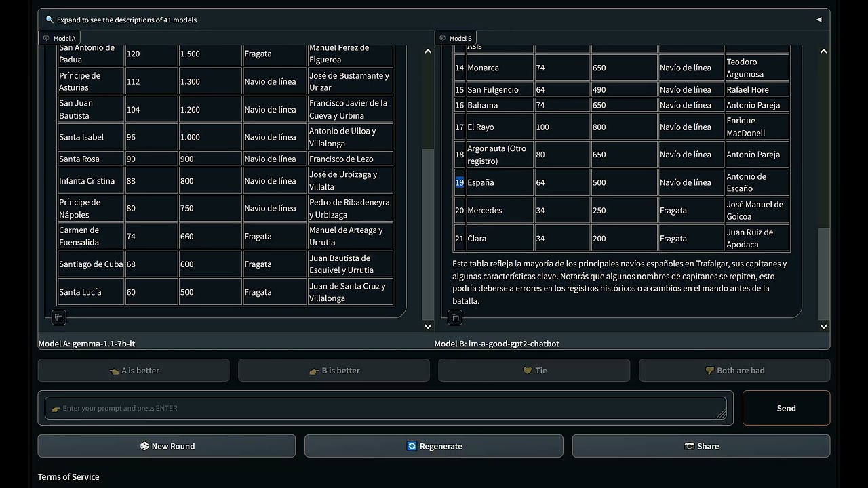The image size is (868, 488).
Task: Open Terms of Service
Action: click(x=68, y=477)
